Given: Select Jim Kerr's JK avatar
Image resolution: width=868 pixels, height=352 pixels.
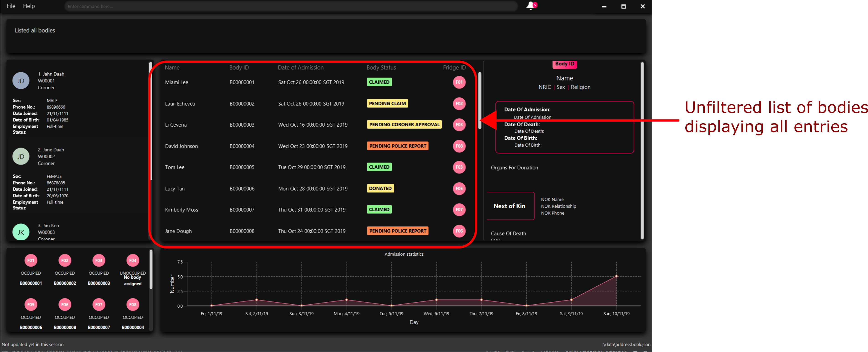Looking at the screenshot, I should (x=21, y=232).
